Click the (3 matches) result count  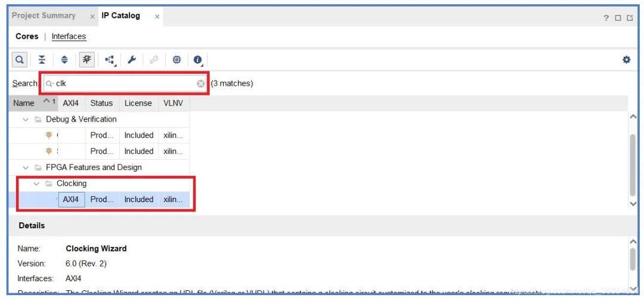click(x=232, y=84)
